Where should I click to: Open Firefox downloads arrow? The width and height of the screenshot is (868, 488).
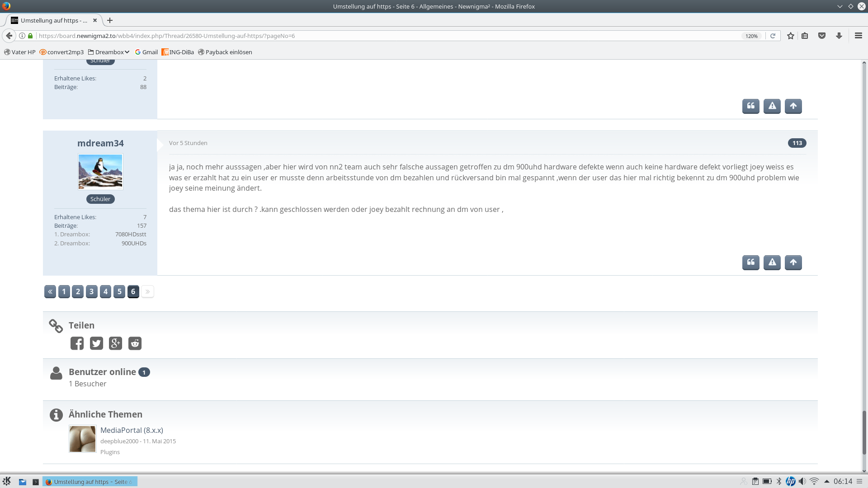839,36
